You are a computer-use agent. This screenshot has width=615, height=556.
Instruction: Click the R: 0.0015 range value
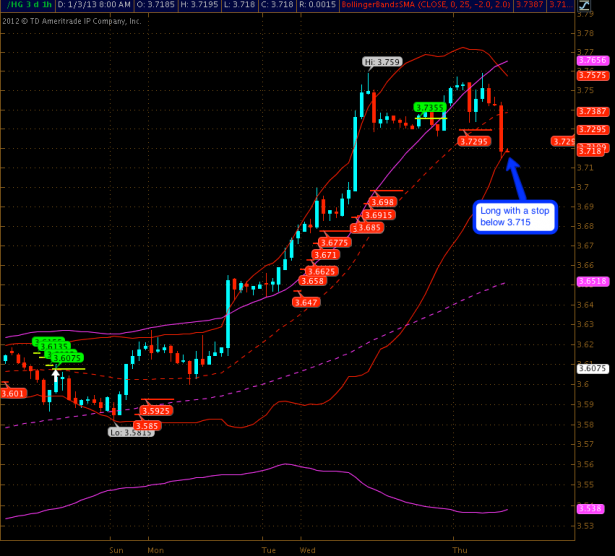point(317,5)
